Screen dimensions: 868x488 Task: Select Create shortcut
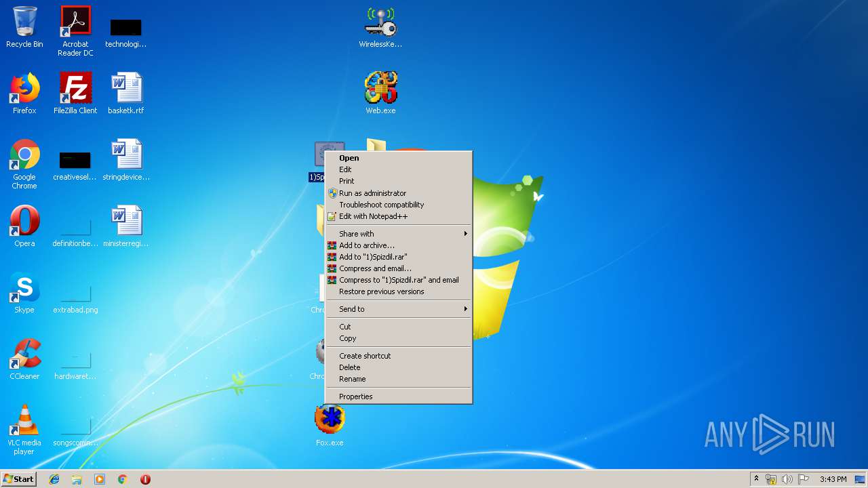tap(399, 356)
